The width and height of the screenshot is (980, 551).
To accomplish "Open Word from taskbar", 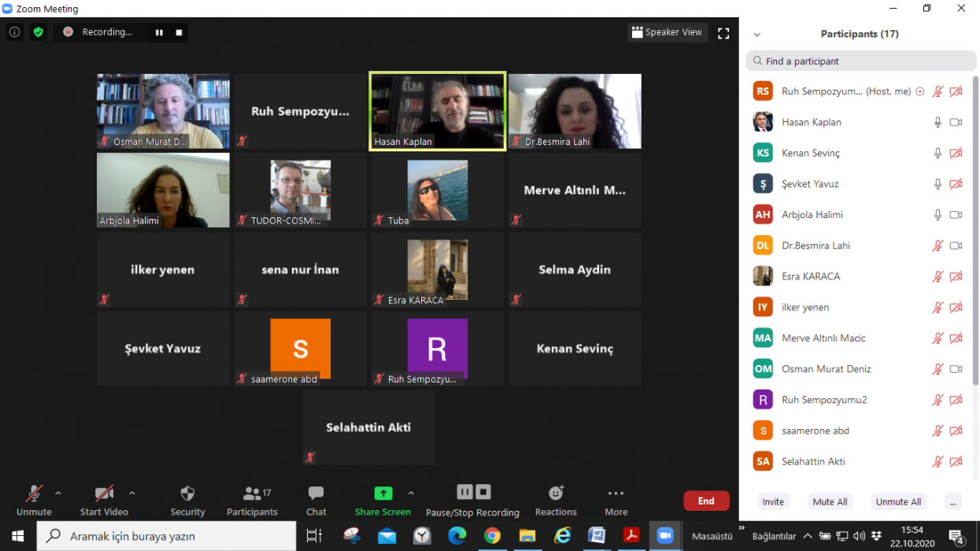I will tap(596, 536).
